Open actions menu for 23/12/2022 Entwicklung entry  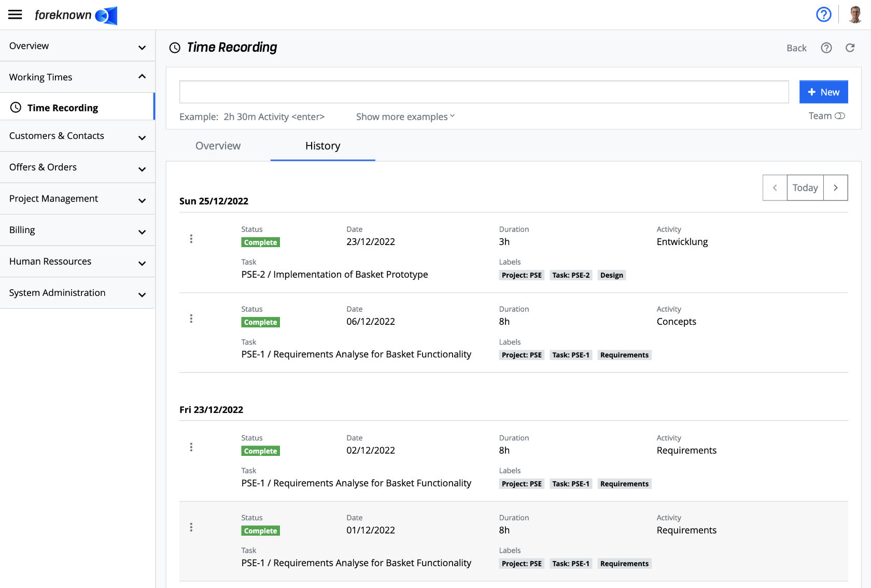click(191, 239)
